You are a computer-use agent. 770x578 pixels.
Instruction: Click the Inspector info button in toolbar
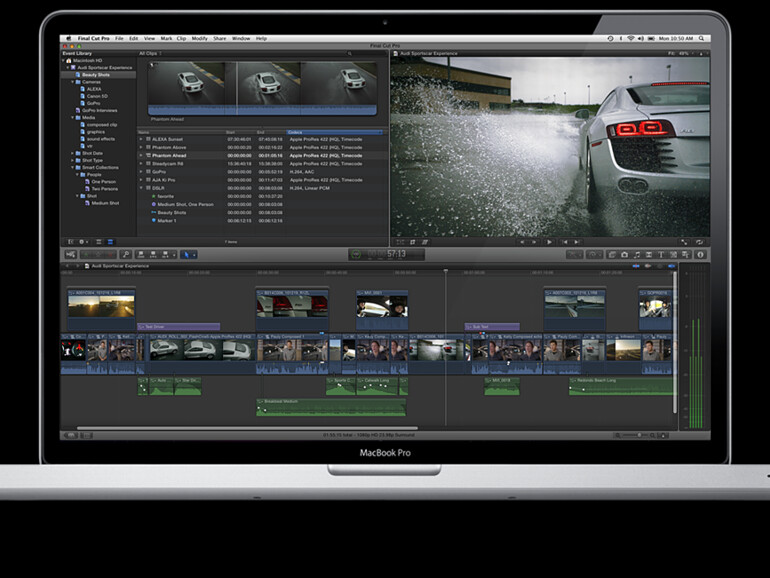(700, 255)
